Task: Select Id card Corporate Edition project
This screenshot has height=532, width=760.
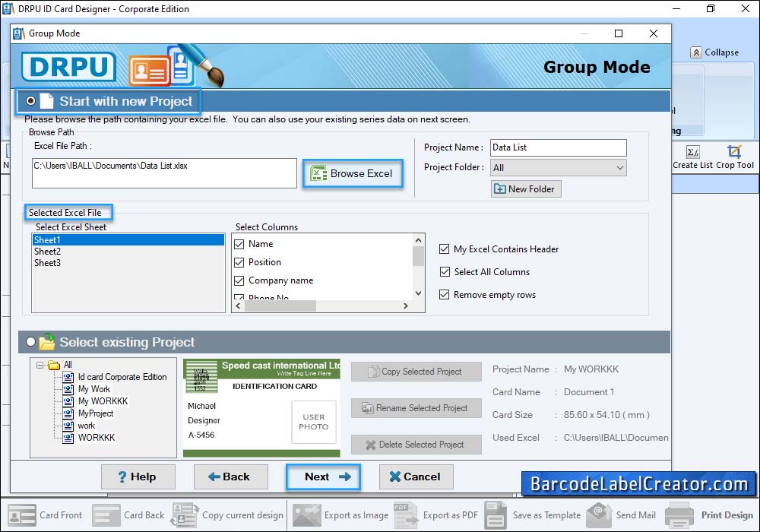Action: pyautogui.click(x=122, y=377)
